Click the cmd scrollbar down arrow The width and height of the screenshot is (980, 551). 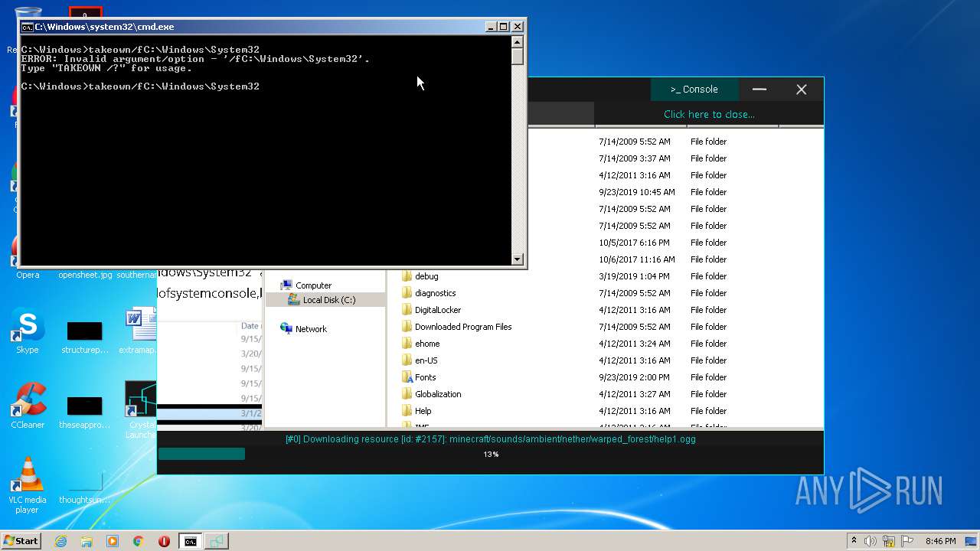point(518,259)
